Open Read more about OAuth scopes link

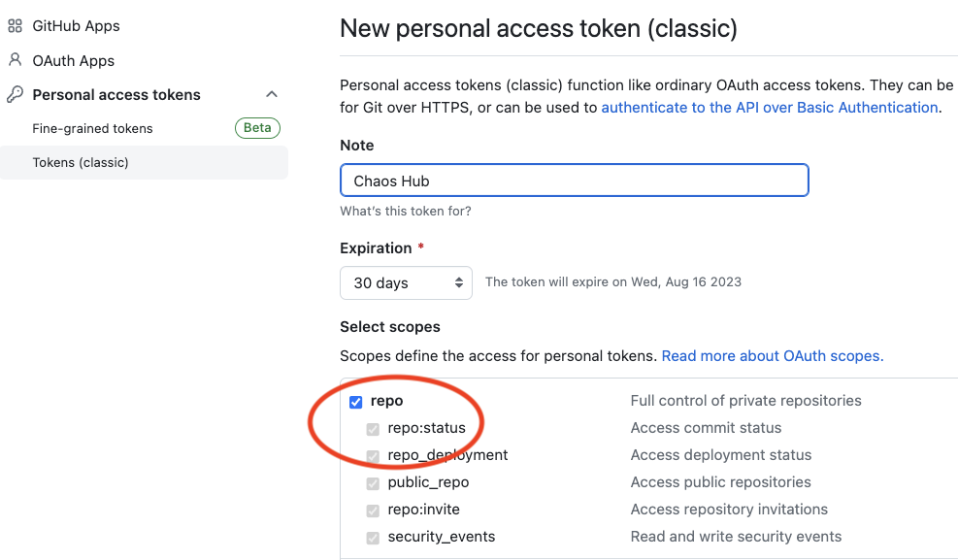coord(772,356)
